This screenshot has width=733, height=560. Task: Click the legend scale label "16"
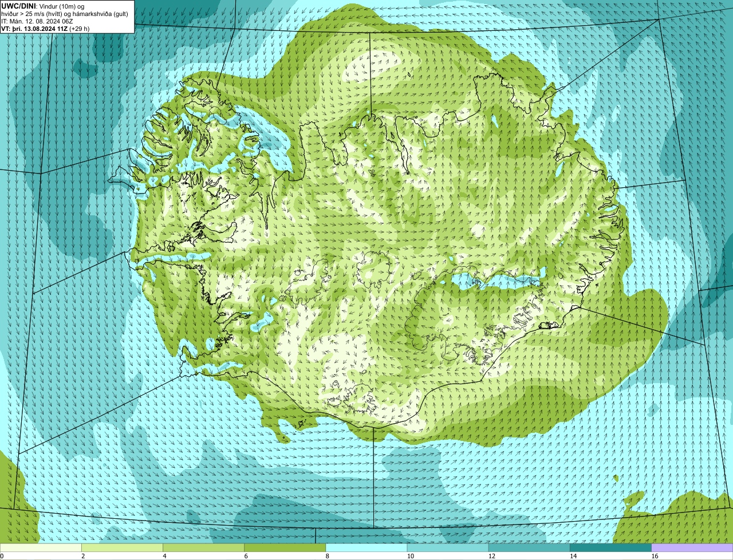tap(655, 556)
